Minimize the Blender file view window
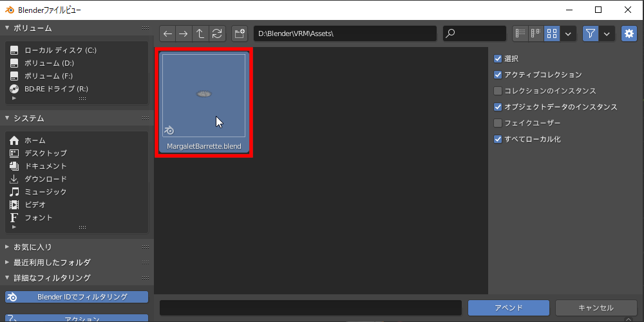This screenshot has height=322, width=644. tap(569, 10)
